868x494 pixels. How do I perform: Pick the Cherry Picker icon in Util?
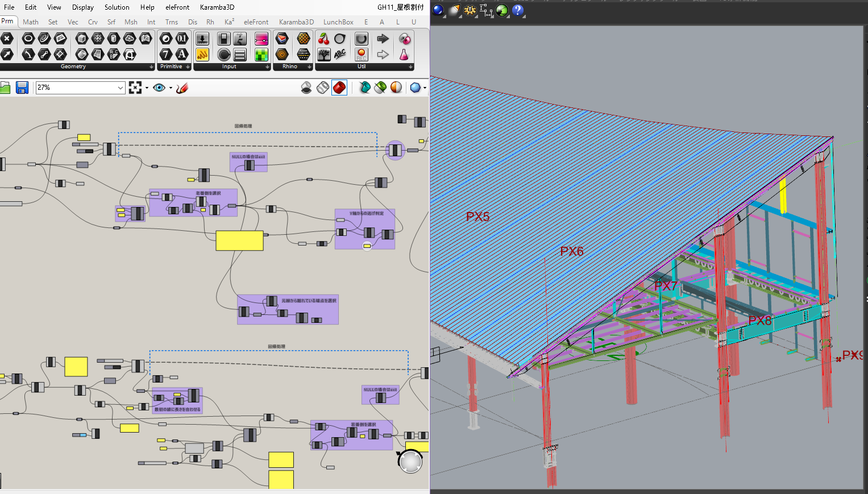[x=324, y=39]
